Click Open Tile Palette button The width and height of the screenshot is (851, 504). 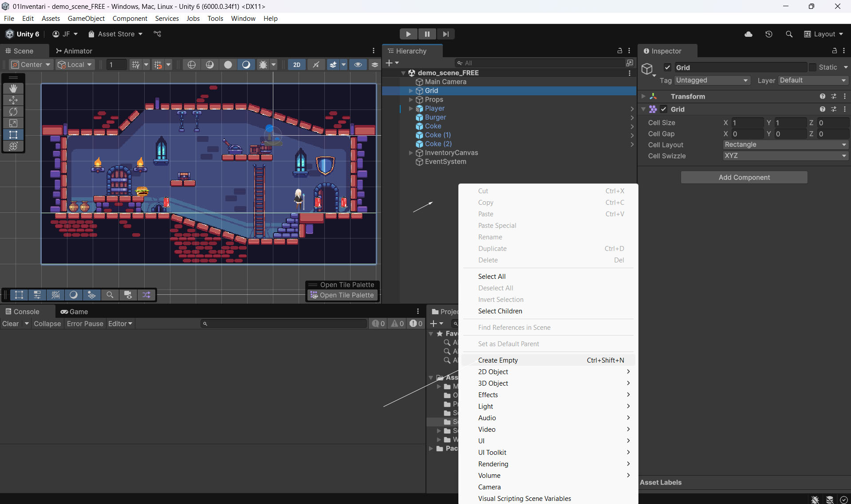pos(343,295)
